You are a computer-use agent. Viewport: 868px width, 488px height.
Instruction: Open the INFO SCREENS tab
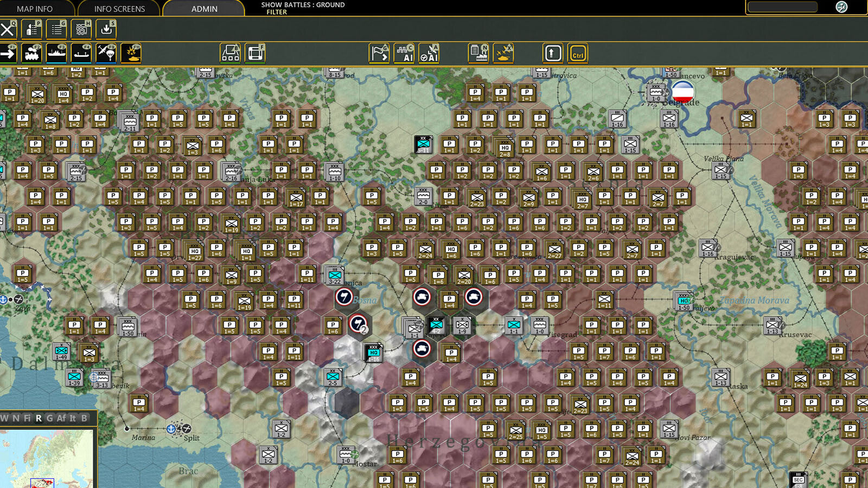(119, 9)
